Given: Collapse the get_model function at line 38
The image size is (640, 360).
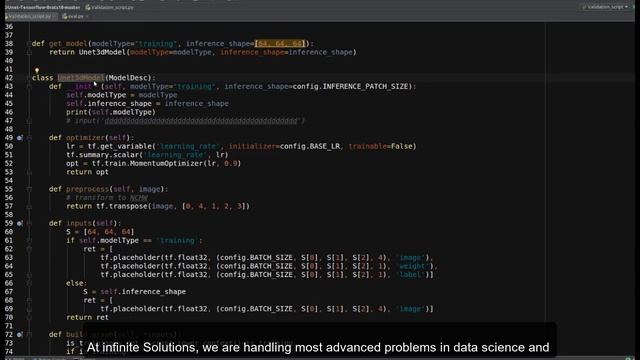Looking at the screenshot, I should [29, 44].
